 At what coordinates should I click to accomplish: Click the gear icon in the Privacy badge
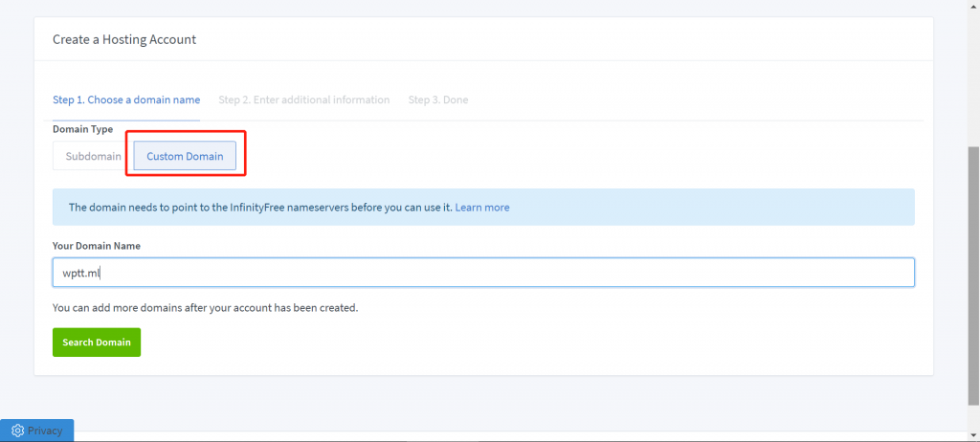[17, 431]
